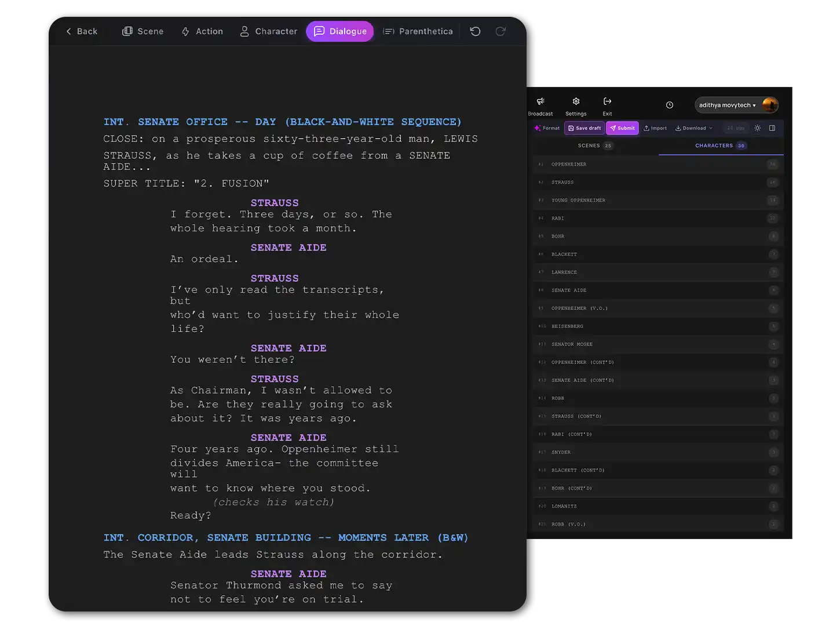Click action line about Senate Aide leading Strauss
The width and height of the screenshot is (840, 626).
[273, 555]
